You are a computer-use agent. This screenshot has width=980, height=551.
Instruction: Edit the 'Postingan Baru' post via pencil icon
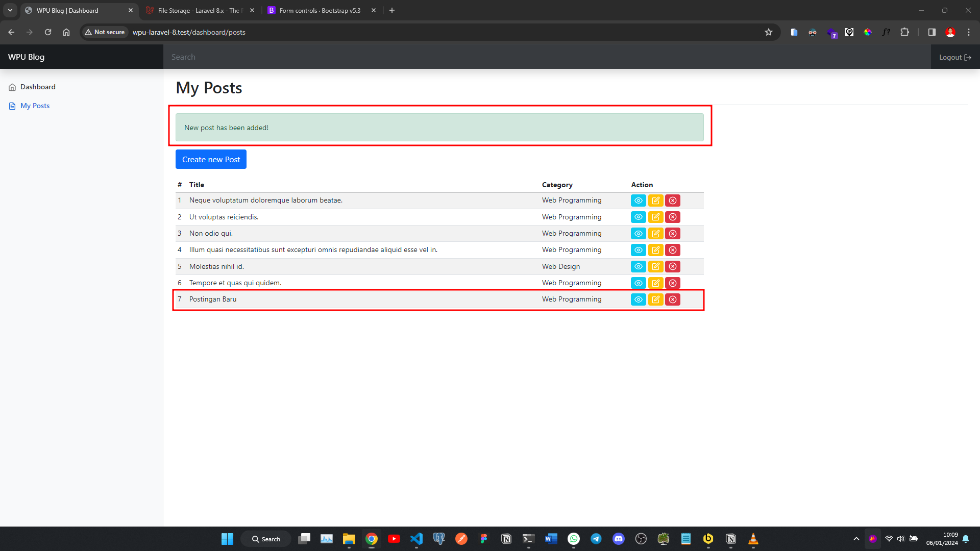(x=655, y=299)
